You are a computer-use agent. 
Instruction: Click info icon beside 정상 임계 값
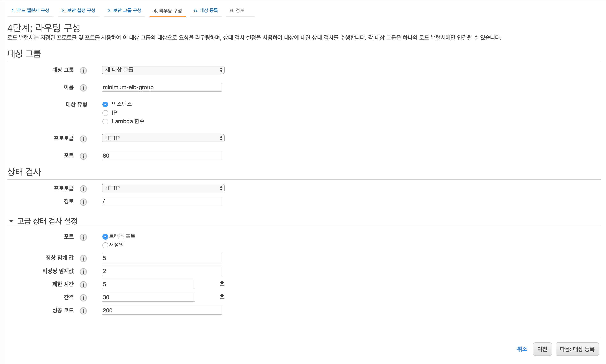[83, 259]
